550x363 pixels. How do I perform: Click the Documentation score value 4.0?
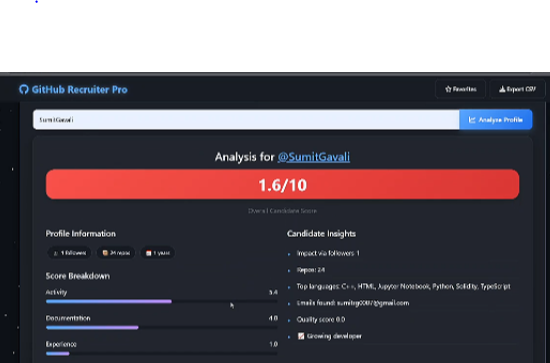273,318
